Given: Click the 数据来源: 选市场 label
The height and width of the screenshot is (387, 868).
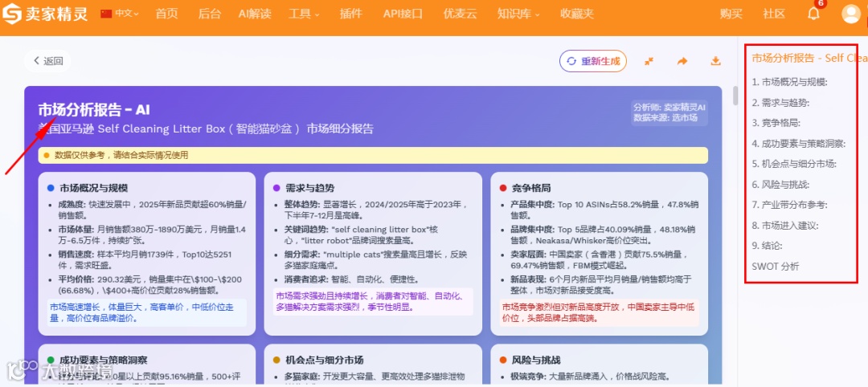Looking at the screenshot, I should 665,117.
